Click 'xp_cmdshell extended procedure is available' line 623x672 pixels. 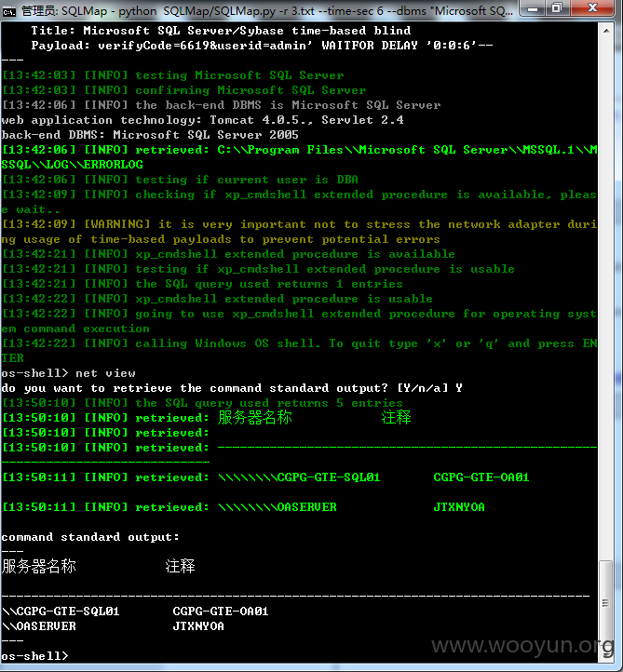click(x=228, y=254)
